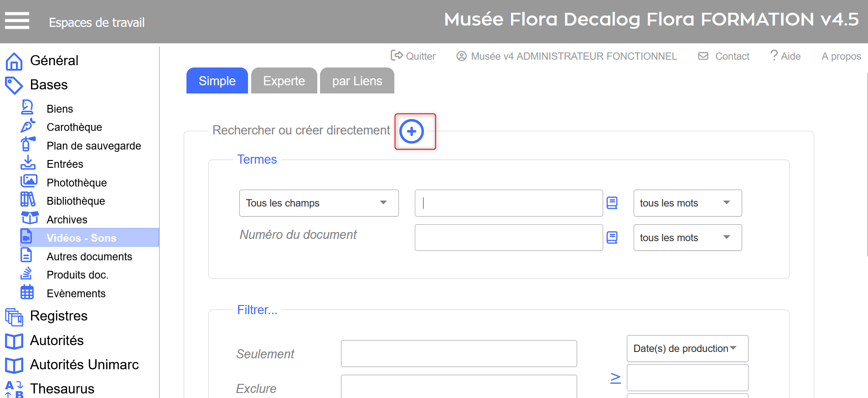Click the greater-or-equal operator symbol
The image size is (868, 398).
click(615, 378)
